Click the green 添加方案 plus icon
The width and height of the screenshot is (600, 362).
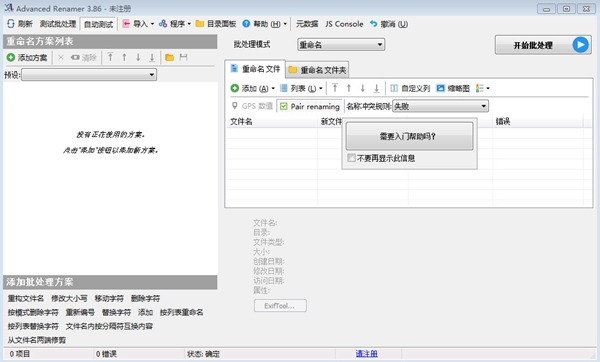coord(11,57)
